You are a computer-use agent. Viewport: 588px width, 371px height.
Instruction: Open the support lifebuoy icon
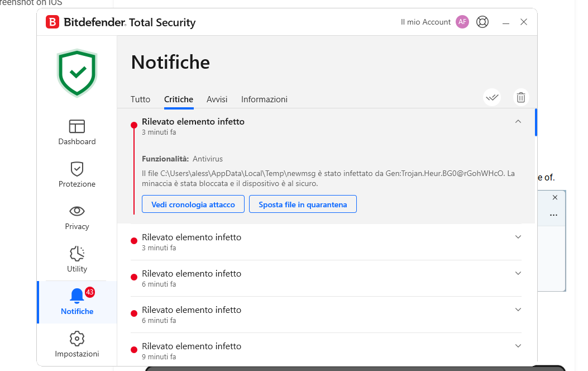482,22
